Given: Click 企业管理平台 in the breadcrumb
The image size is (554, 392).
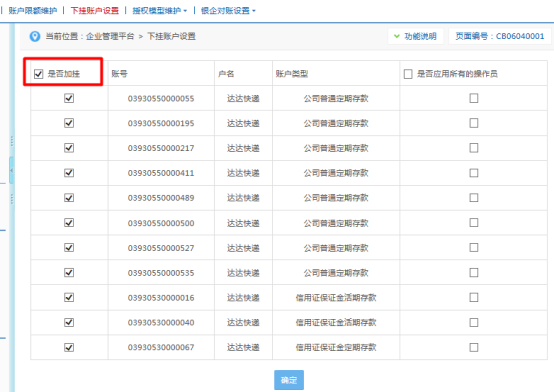Looking at the screenshot, I should (110, 36).
